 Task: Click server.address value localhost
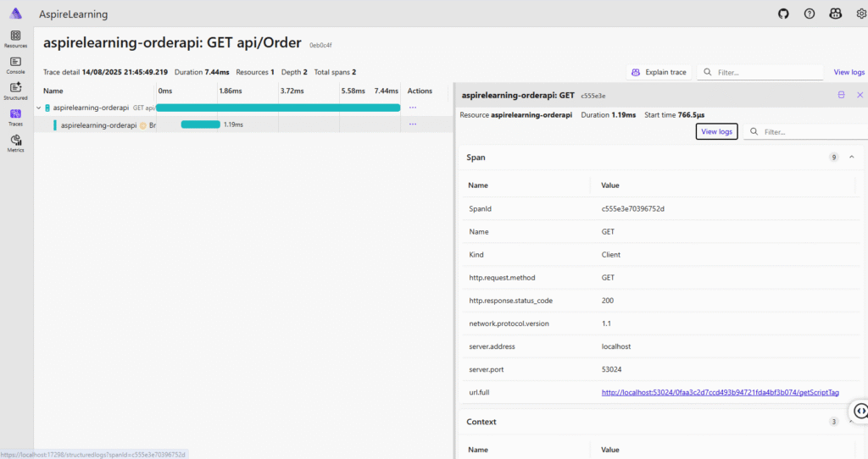tap(616, 346)
